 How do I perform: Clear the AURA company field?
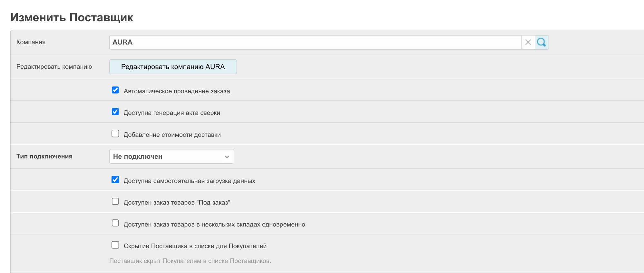pyautogui.click(x=528, y=42)
